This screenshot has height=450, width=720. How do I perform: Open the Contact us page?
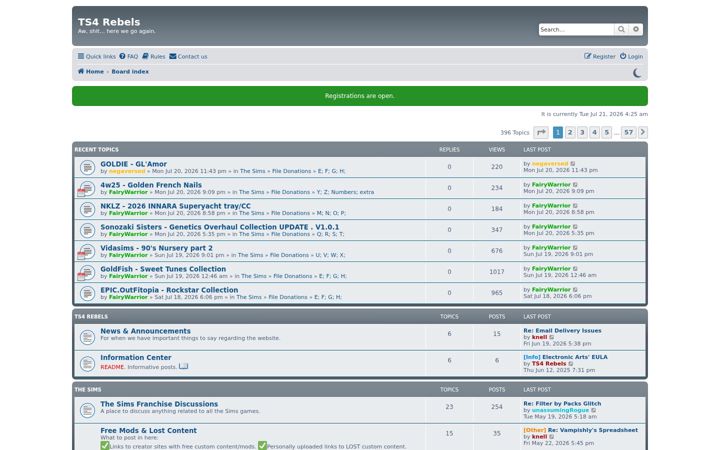pos(188,56)
